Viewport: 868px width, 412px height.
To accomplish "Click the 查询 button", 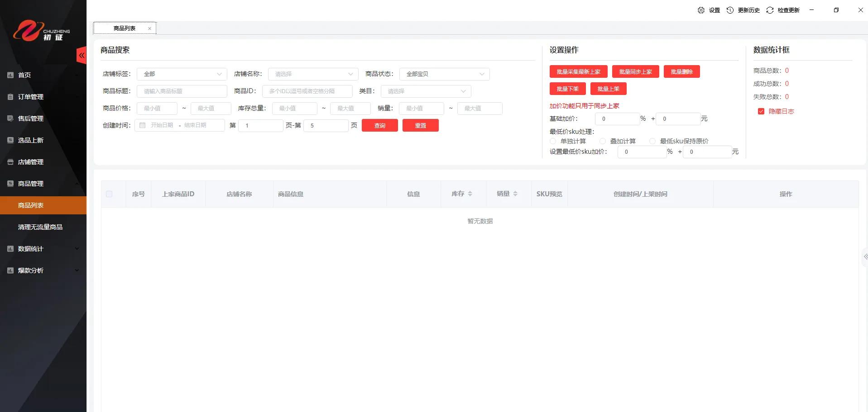I will point(380,125).
